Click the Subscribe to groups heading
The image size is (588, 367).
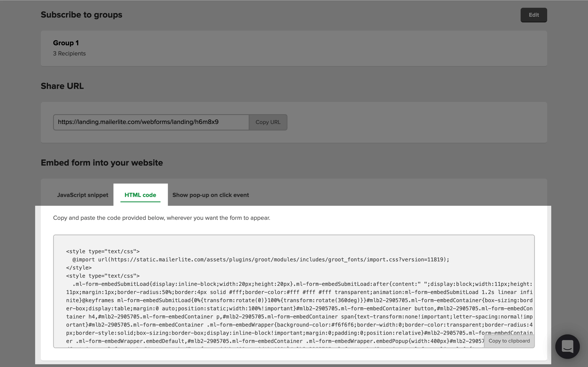pyautogui.click(x=81, y=15)
